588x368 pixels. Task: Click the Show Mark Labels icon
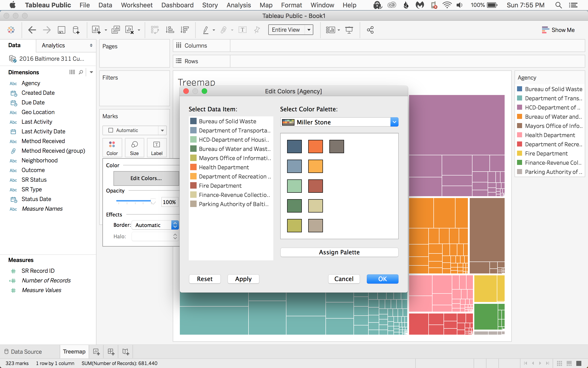[242, 30]
